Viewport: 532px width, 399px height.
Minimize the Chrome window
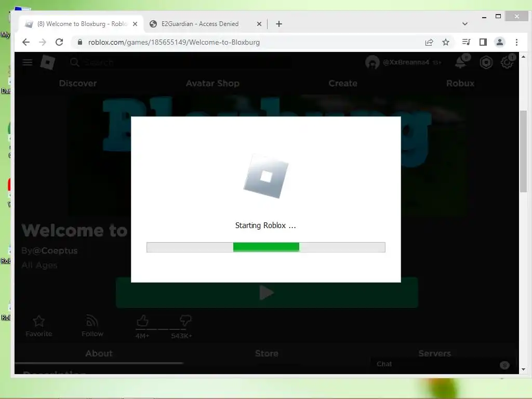coord(484,17)
